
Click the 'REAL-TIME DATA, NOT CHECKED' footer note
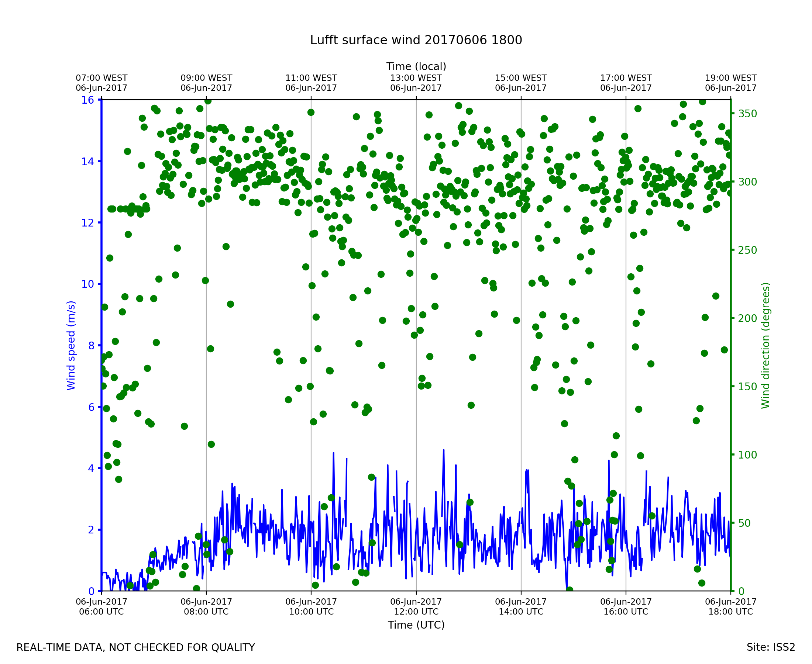pos(135,647)
